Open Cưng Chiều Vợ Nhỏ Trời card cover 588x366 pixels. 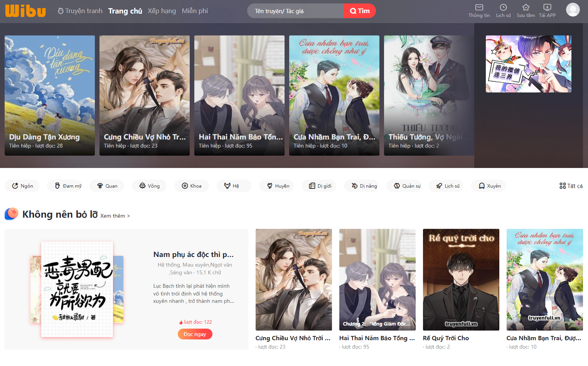pyautogui.click(x=294, y=280)
